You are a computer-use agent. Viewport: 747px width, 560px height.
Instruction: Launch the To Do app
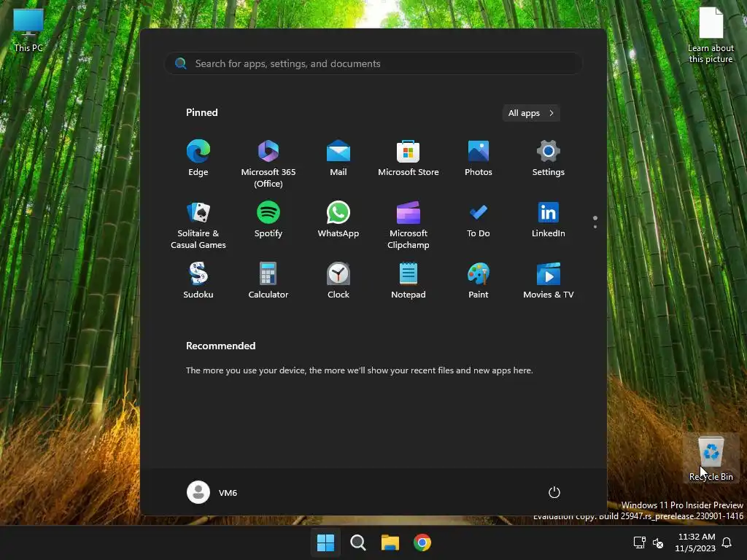pos(479,219)
